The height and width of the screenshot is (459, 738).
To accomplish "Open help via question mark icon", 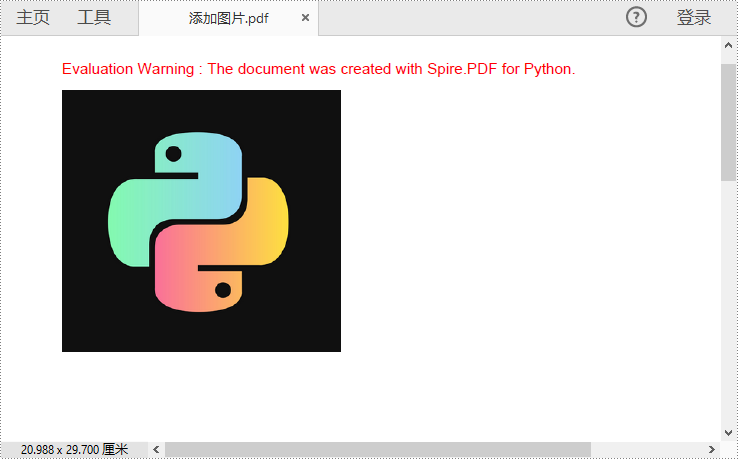I will tap(636, 17).
